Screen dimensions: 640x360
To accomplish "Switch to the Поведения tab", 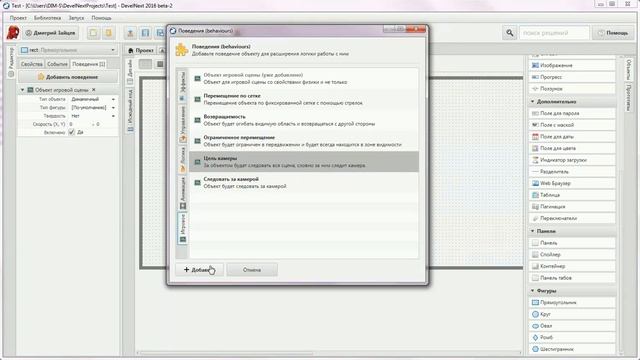I will pyautogui.click(x=89, y=64).
